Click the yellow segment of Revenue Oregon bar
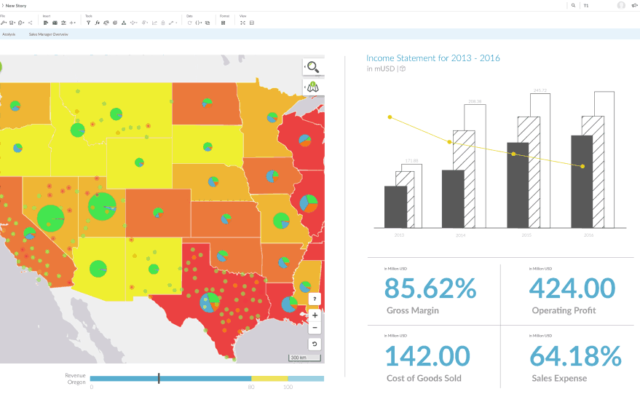Image resolution: width=640 pixels, height=397 pixels. pos(269,379)
